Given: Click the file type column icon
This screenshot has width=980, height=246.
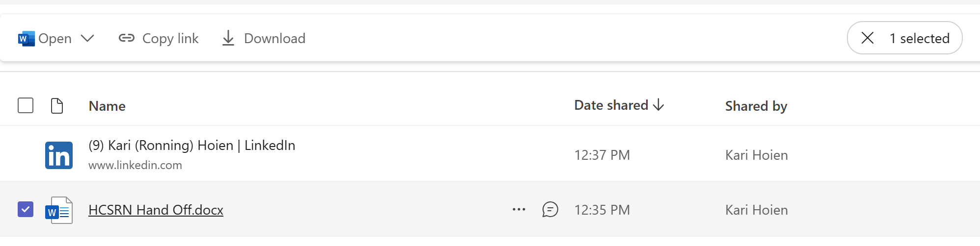Looking at the screenshot, I should 57,105.
